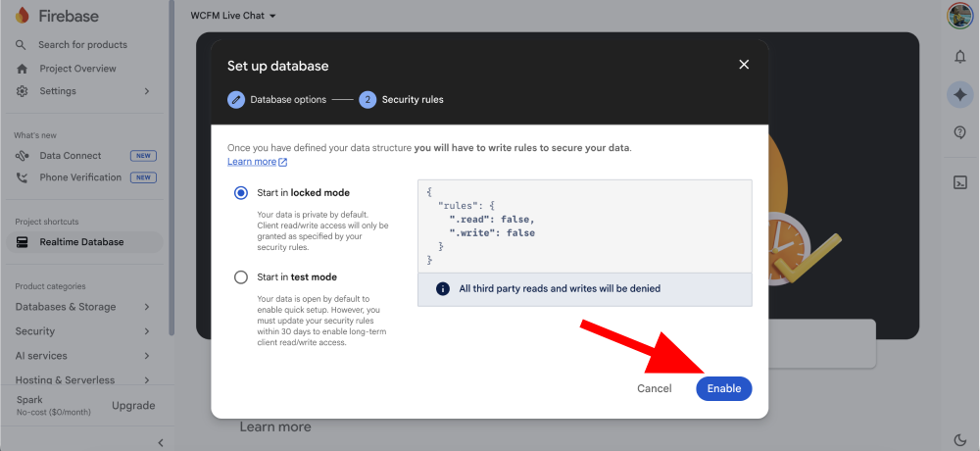Toggle dark mode moon icon
The height and width of the screenshot is (451, 980).
pos(960,439)
